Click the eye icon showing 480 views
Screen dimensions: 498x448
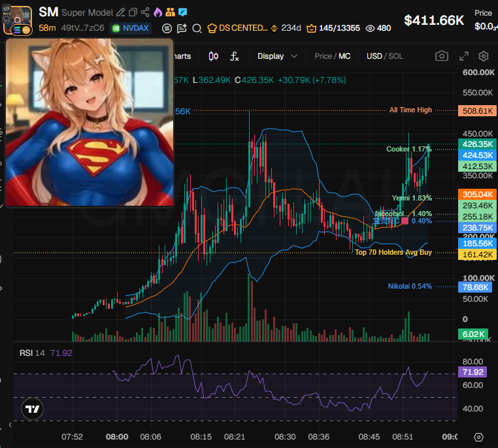[370, 29]
